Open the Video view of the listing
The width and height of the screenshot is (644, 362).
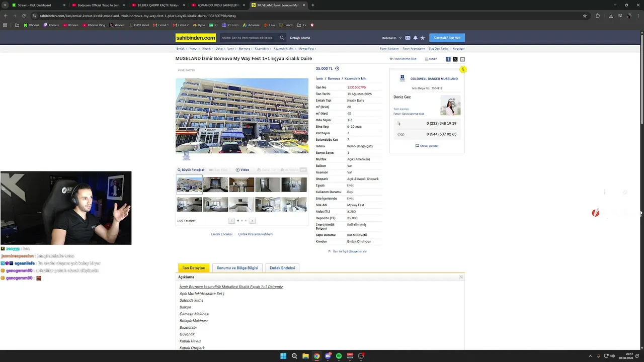pos(243,170)
